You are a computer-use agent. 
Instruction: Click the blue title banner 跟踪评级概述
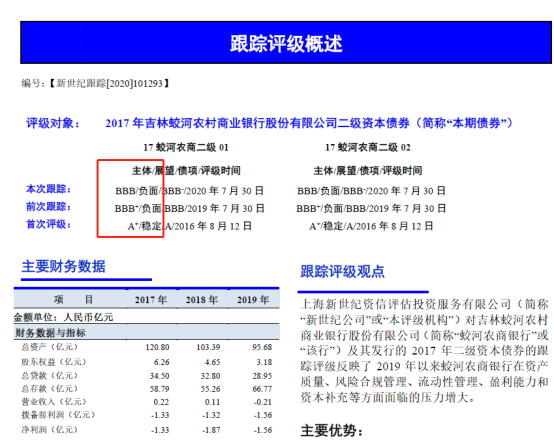[286, 42]
